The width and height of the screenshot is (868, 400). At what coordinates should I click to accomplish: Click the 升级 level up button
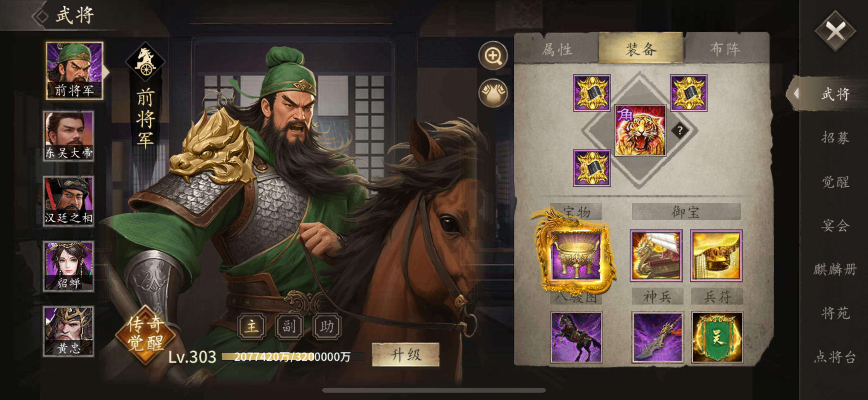point(406,354)
